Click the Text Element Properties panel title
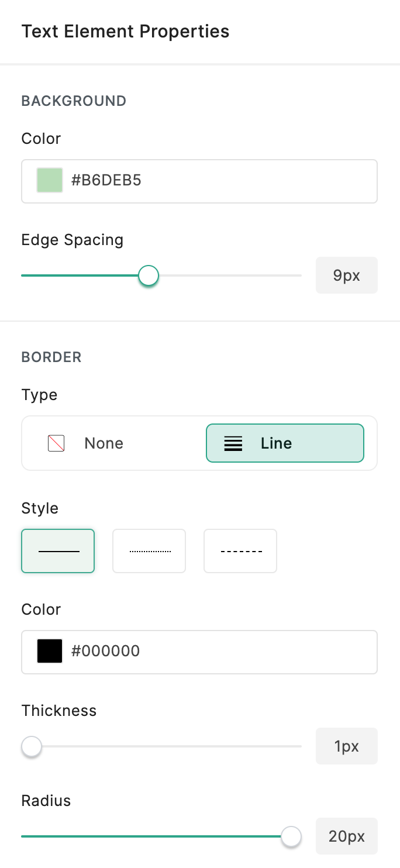The height and width of the screenshot is (868, 400). pos(125,31)
